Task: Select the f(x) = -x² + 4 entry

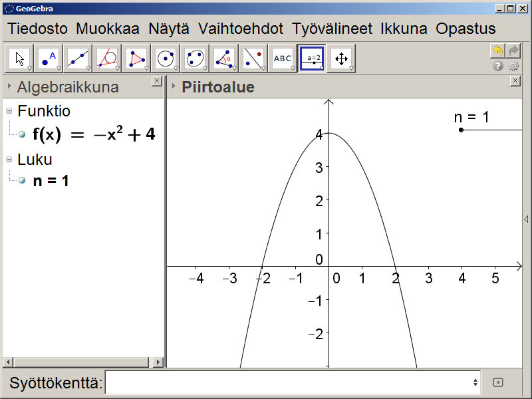Action: point(94,134)
